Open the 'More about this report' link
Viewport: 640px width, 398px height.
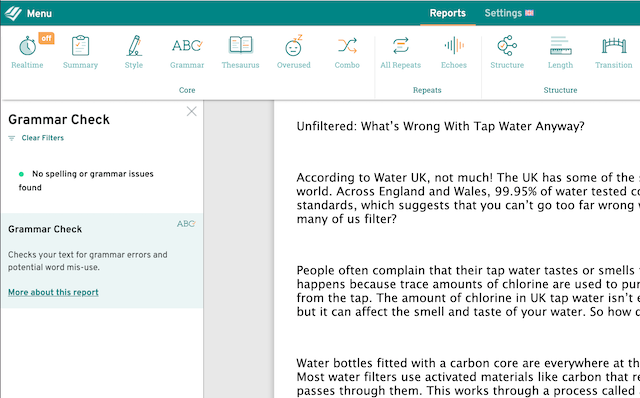[x=53, y=292]
